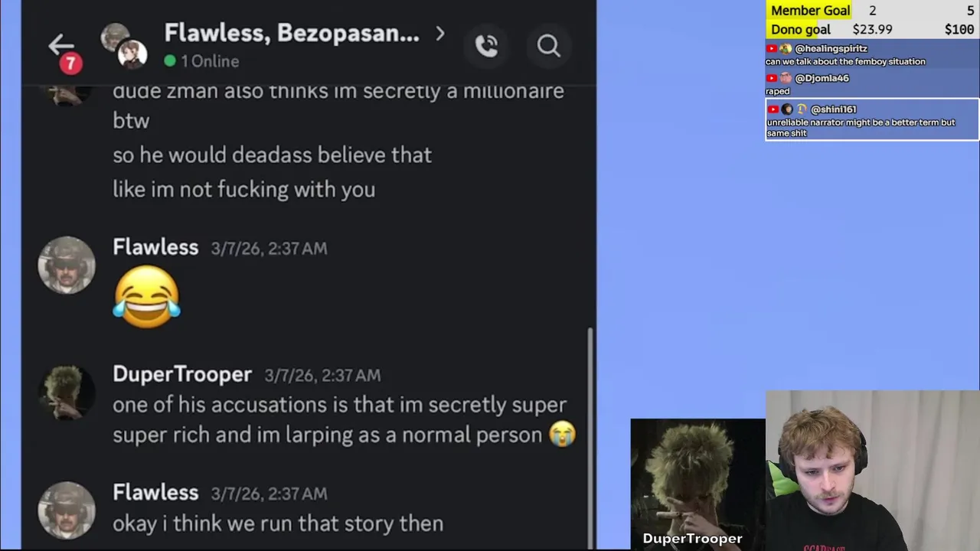Click the group title Flawless, Bezopasan

pos(292,33)
